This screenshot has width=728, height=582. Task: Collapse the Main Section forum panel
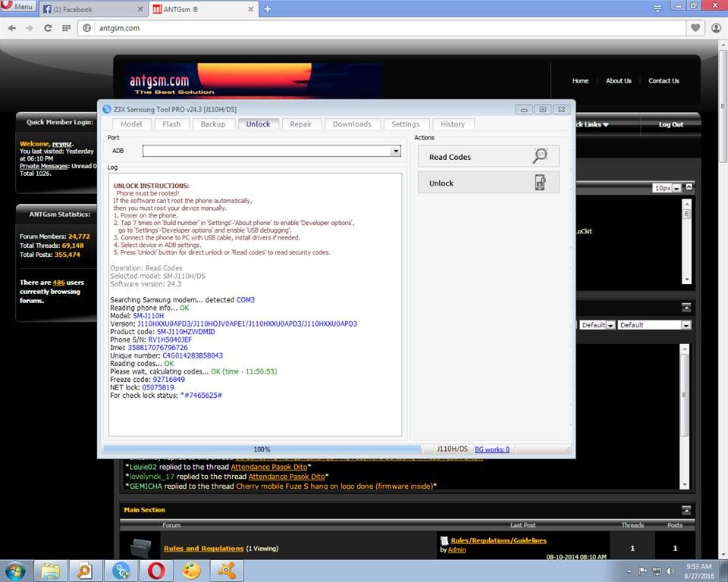[686, 510]
